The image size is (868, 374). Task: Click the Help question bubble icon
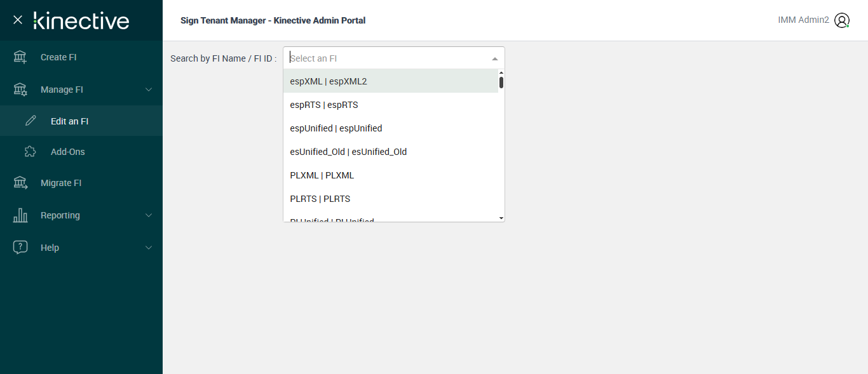tap(20, 248)
